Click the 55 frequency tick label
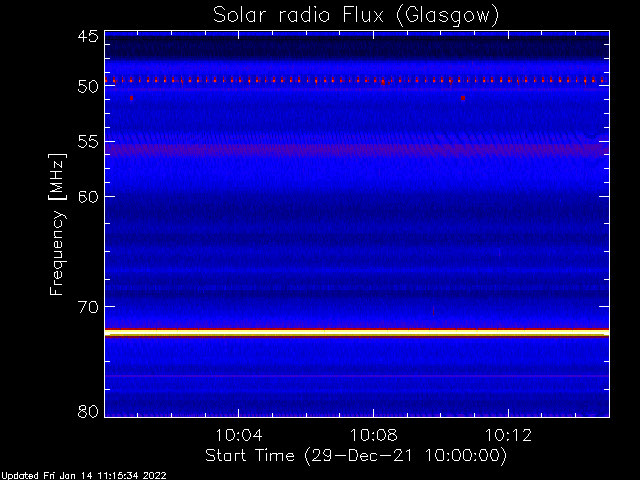Image resolution: width=640 pixels, height=480 pixels. 88,142
